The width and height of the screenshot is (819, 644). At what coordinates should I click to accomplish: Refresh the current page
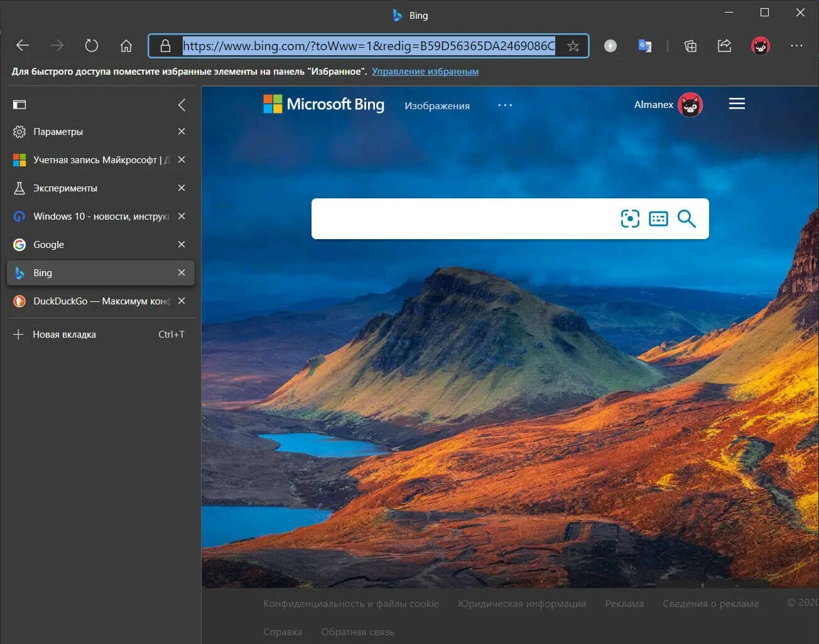(91, 45)
